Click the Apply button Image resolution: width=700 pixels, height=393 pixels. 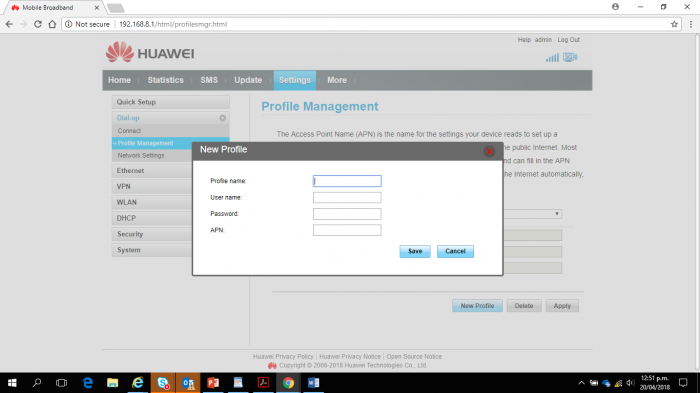[562, 306]
